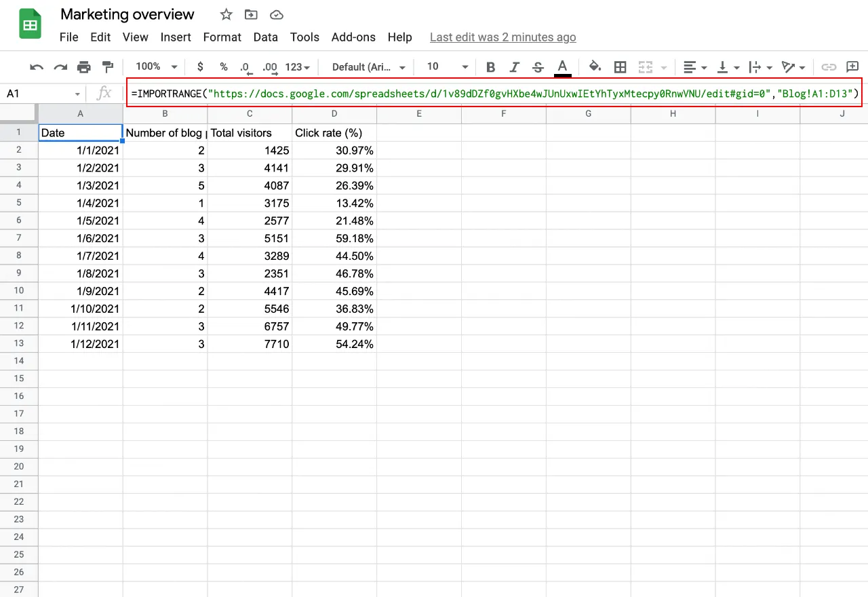Image resolution: width=868 pixels, height=597 pixels.
Task: Click the Print icon
Action: point(84,66)
